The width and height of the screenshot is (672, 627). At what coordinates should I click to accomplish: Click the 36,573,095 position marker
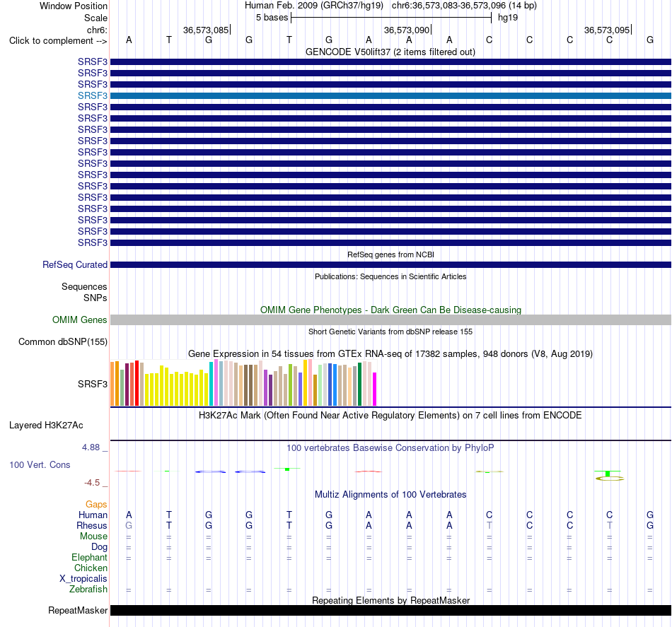[x=607, y=30]
